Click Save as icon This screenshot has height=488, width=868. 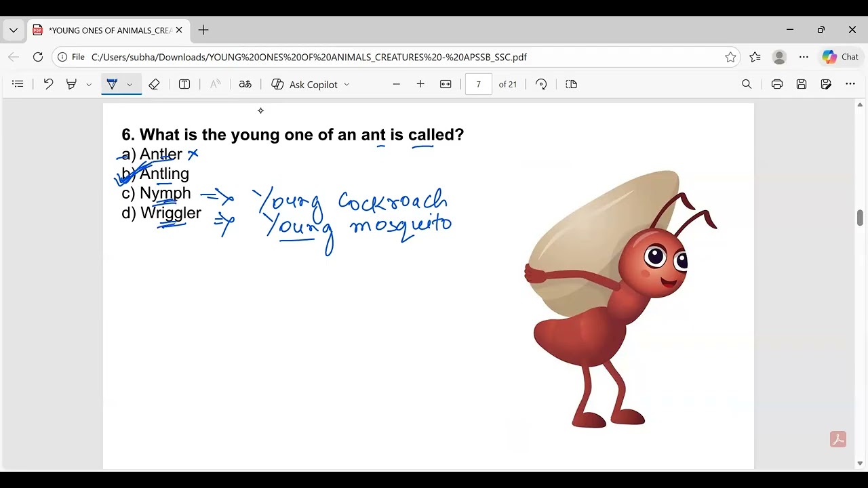click(x=826, y=84)
